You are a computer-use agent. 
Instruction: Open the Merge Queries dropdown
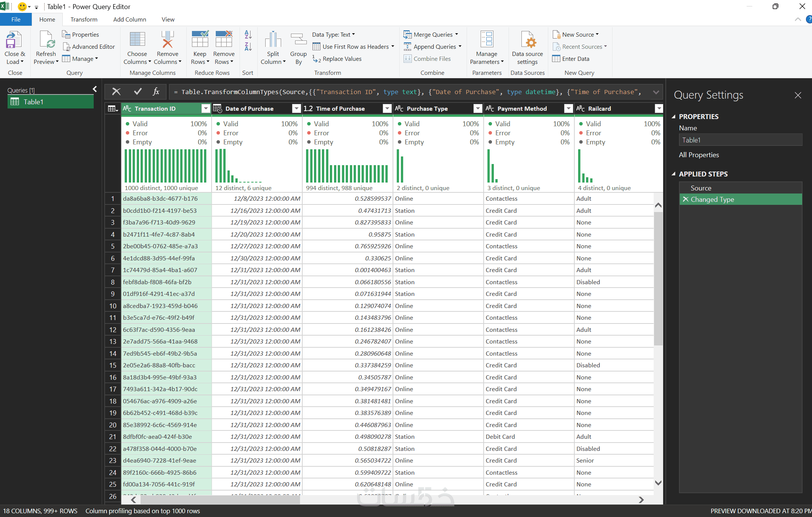tap(431, 34)
